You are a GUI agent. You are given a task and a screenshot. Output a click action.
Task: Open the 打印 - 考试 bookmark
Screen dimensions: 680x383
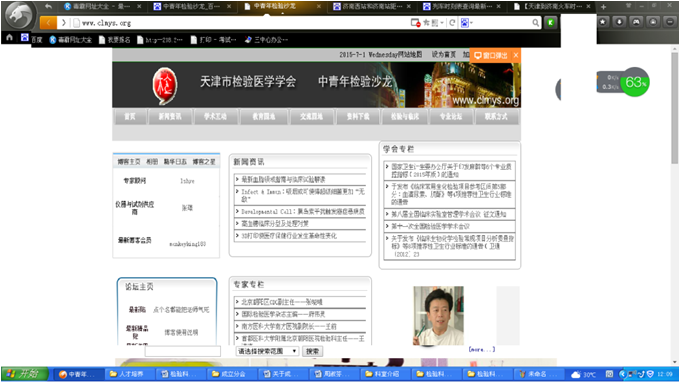coord(213,40)
